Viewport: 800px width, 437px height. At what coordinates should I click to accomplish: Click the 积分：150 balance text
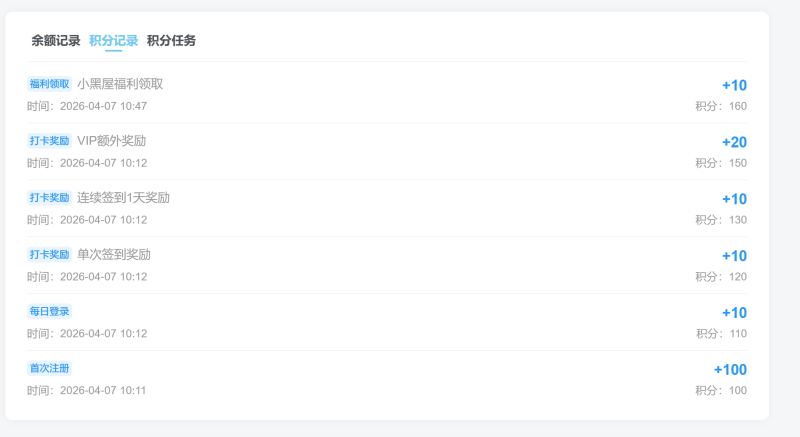721,163
